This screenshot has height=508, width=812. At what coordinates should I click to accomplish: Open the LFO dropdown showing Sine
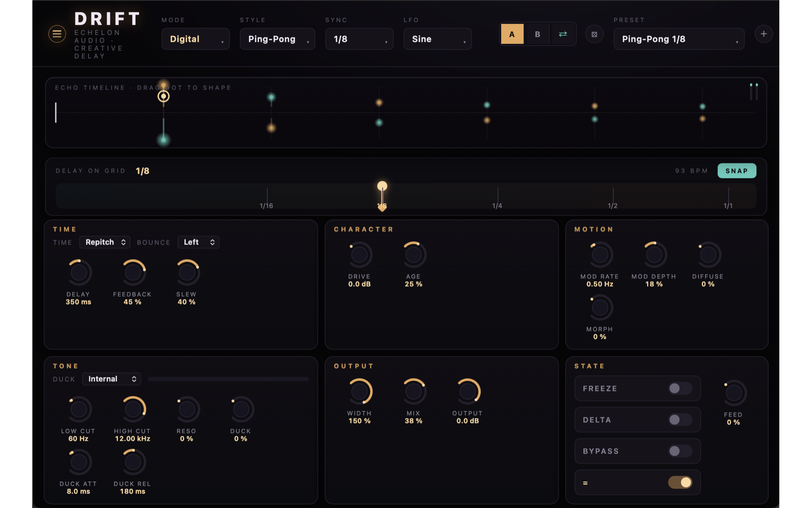click(x=438, y=39)
